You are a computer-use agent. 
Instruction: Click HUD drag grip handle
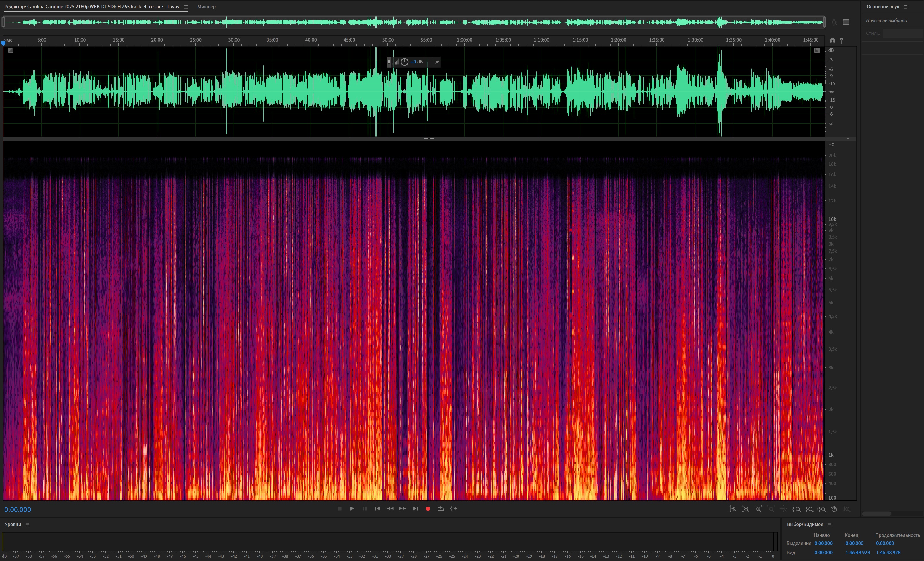coord(389,62)
